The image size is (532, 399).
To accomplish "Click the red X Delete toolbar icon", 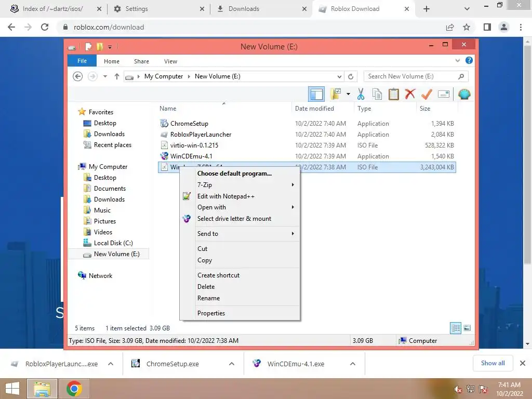I will [410, 94].
